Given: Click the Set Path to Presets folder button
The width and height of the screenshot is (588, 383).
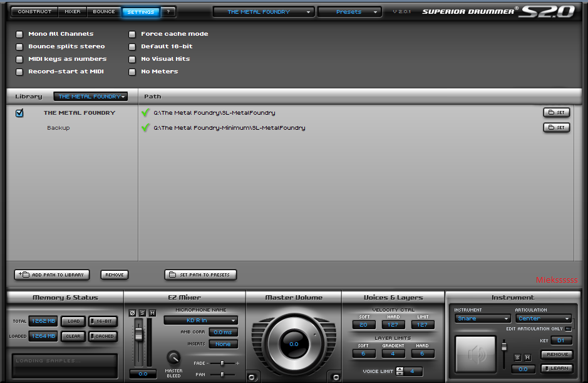Looking at the screenshot, I should click(x=200, y=275).
